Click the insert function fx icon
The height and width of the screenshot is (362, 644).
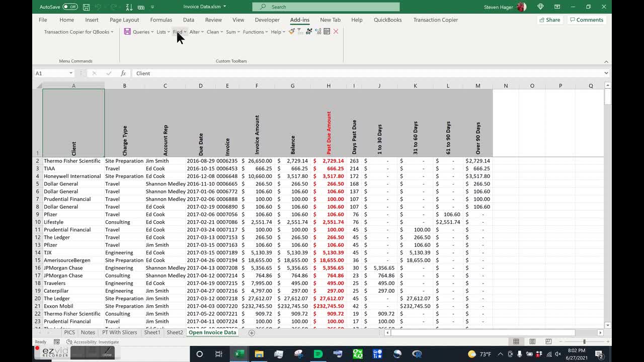[x=123, y=73]
